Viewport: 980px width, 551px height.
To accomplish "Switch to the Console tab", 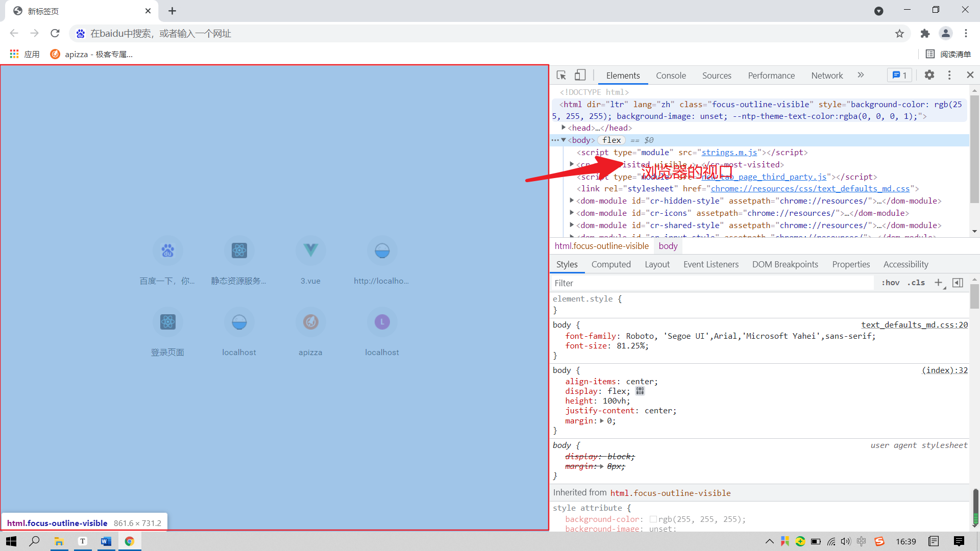I will pos(671,76).
